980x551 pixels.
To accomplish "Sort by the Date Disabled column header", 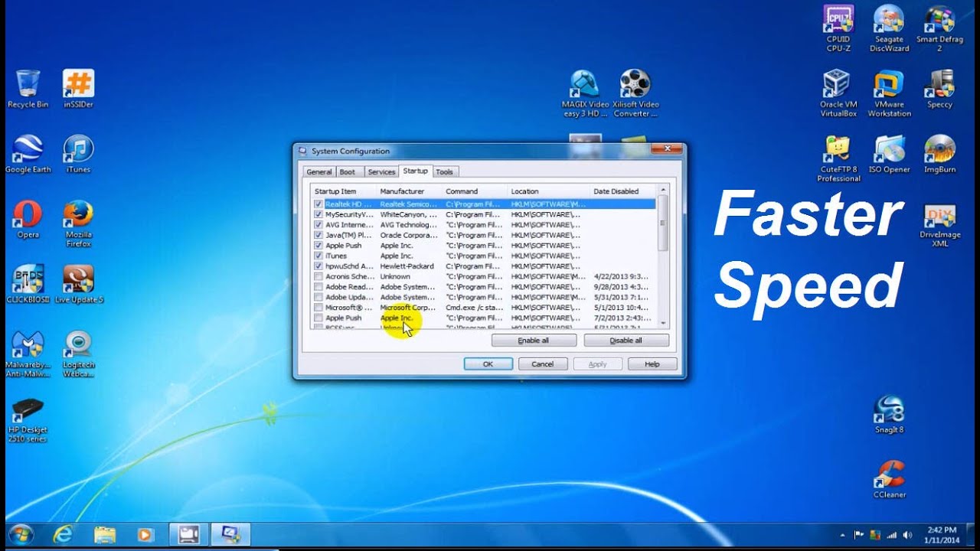I will (623, 191).
